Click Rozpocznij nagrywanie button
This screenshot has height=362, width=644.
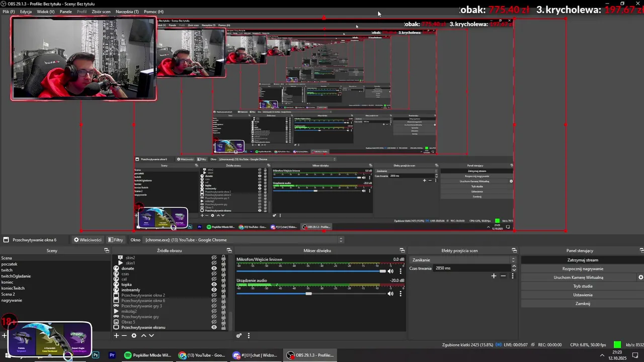tap(583, 268)
